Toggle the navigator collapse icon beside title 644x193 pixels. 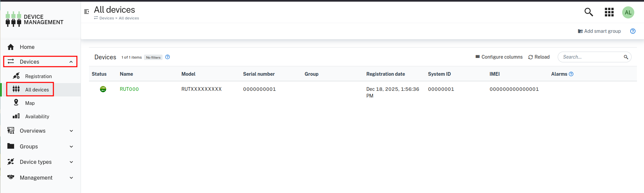point(87,12)
